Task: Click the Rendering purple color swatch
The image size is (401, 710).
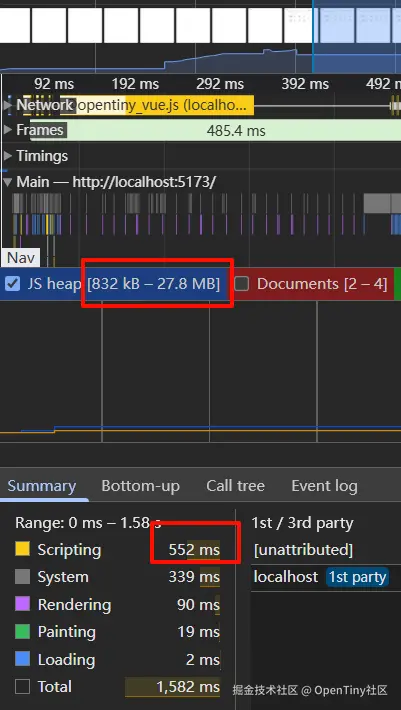Action: coord(22,604)
